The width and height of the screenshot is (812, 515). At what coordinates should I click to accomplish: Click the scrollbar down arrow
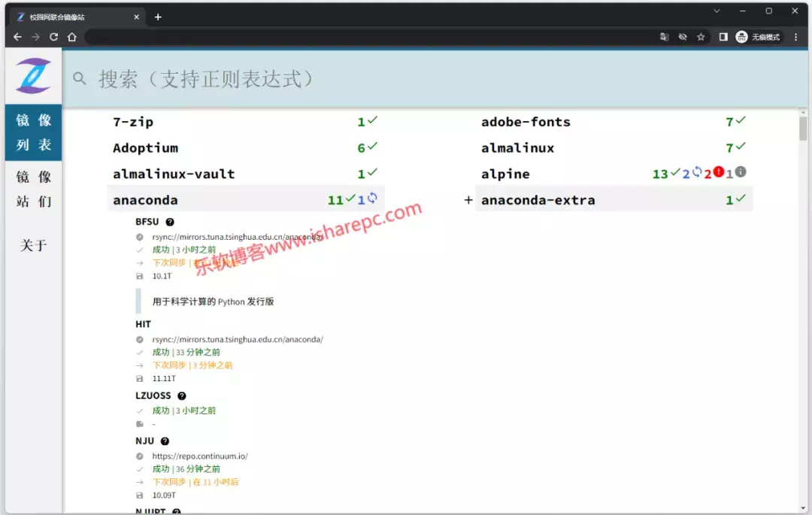[x=803, y=508]
